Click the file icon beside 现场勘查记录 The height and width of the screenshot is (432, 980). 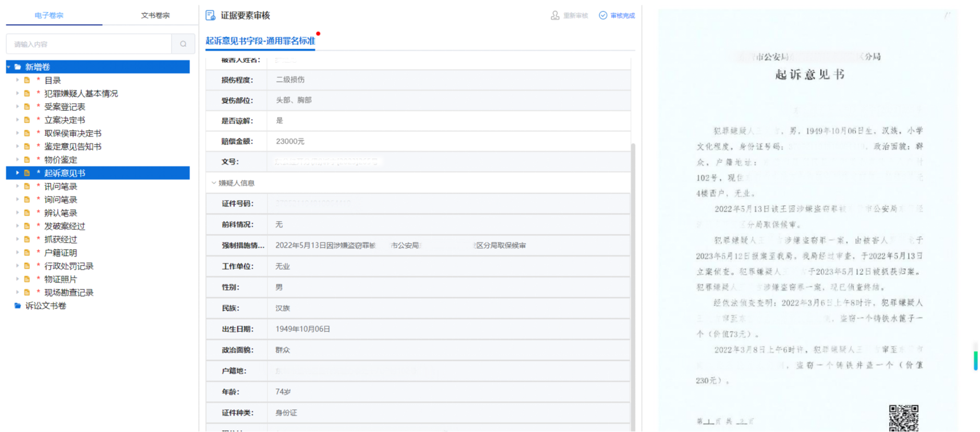coord(27,292)
